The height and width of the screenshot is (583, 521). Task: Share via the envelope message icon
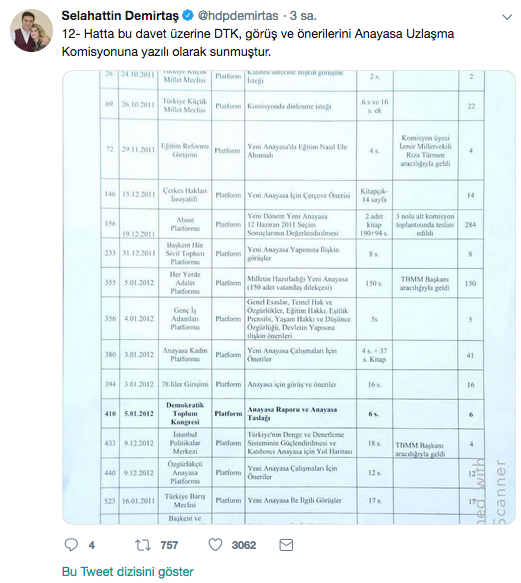tap(286, 545)
